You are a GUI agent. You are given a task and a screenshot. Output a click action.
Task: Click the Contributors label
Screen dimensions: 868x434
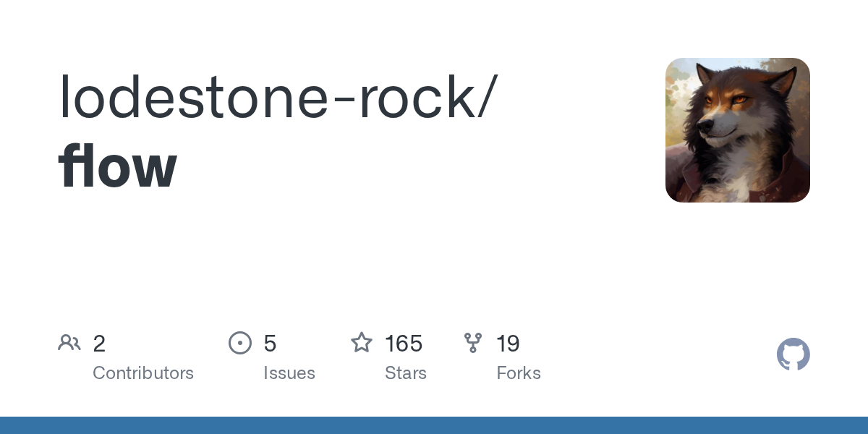coord(143,373)
